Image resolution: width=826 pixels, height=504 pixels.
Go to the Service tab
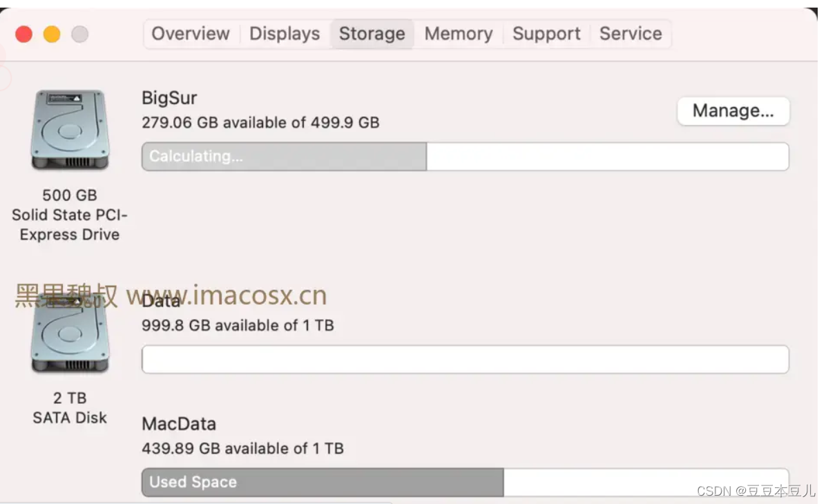631,34
